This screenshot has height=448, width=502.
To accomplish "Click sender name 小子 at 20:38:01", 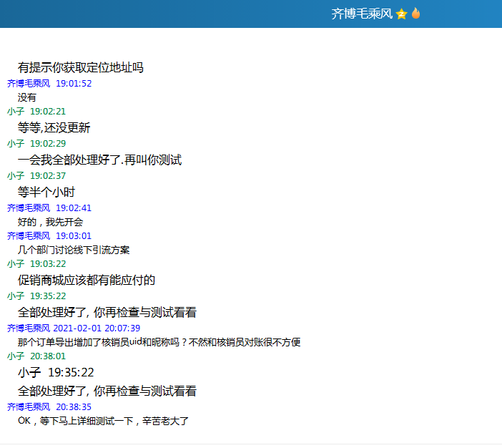I will pyautogui.click(x=16, y=356).
